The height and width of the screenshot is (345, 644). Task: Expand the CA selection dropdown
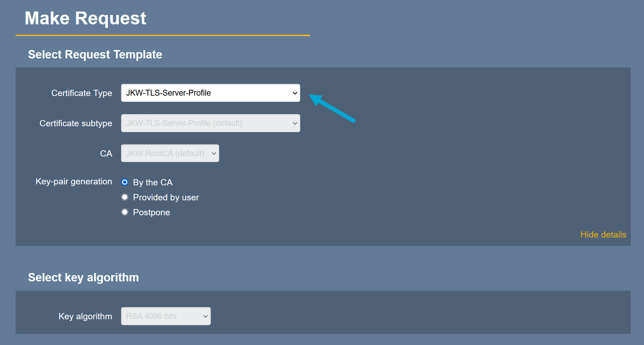(170, 153)
